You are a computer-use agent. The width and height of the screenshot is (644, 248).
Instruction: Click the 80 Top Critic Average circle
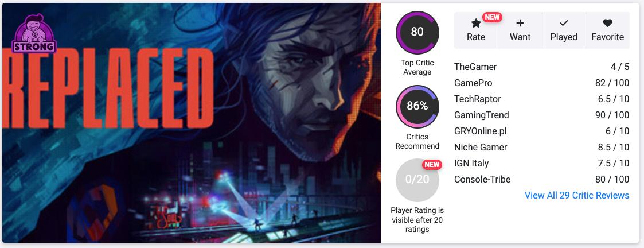pyautogui.click(x=417, y=33)
